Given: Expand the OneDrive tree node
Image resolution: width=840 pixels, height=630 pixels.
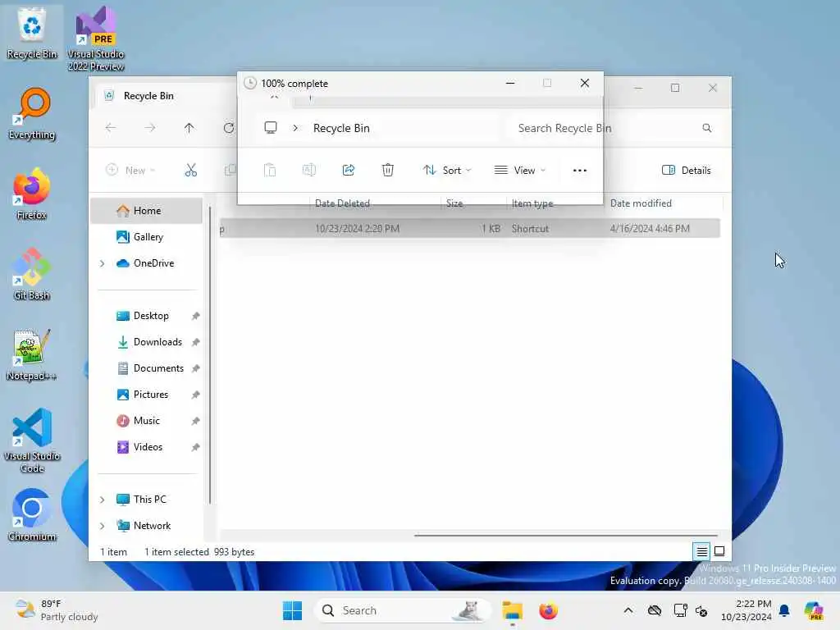Looking at the screenshot, I should pyautogui.click(x=102, y=263).
